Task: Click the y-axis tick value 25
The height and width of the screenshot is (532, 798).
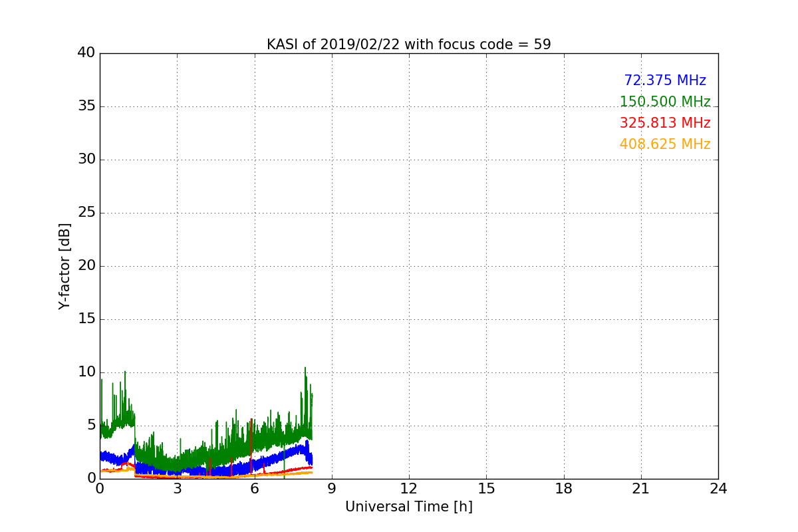Action: point(86,213)
